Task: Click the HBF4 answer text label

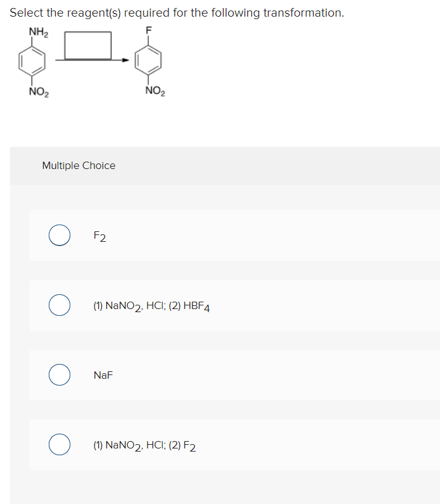Action: tap(151, 305)
